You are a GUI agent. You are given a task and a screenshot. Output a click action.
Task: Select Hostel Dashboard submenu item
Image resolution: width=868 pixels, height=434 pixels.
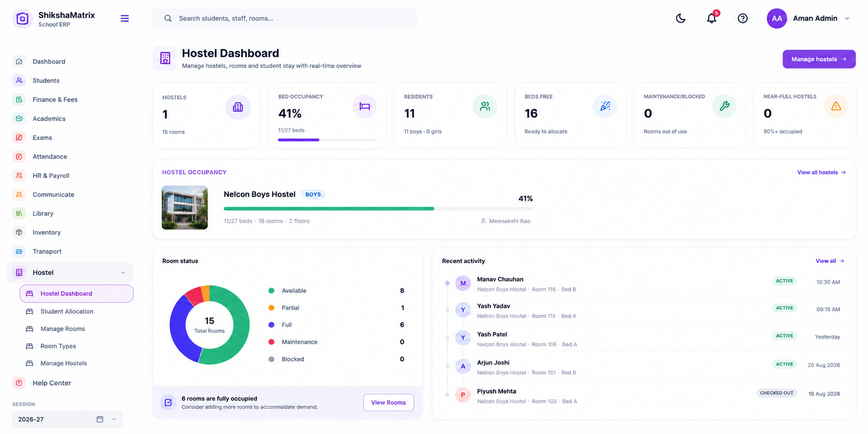77,294
